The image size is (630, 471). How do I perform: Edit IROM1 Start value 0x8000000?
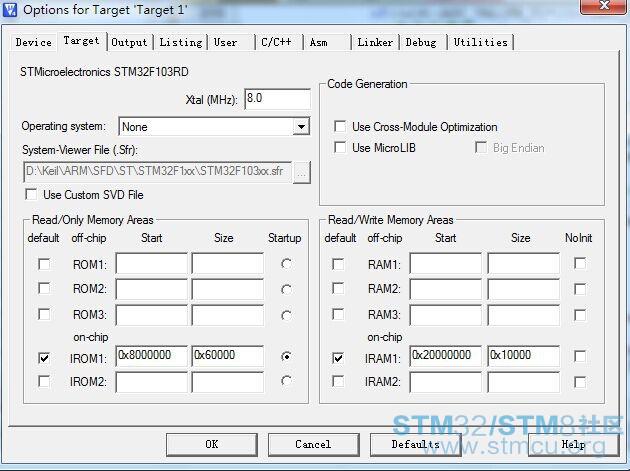[x=151, y=356]
